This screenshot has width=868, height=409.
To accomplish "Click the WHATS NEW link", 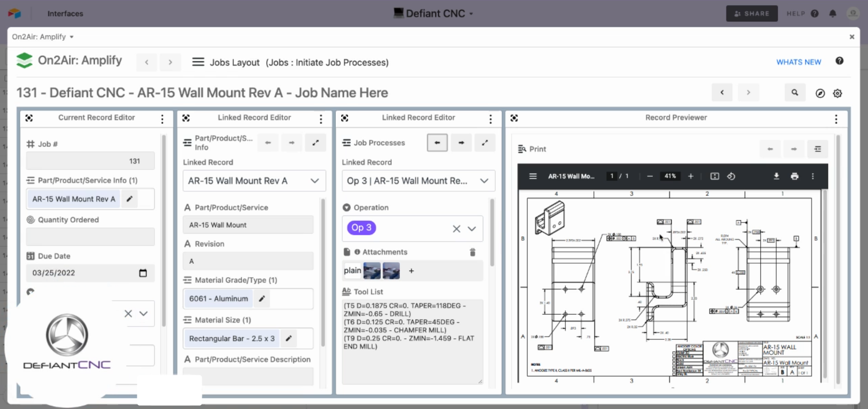I will click(798, 62).
